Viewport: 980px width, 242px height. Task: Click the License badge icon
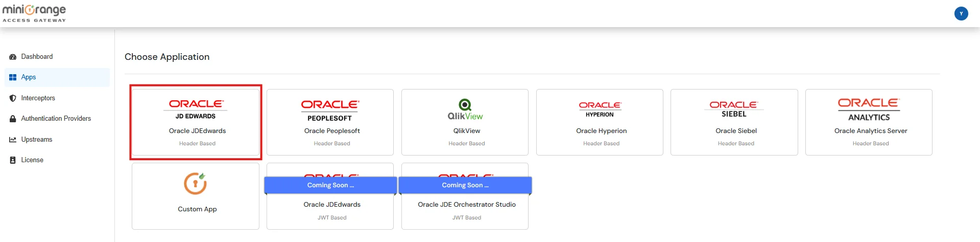click(x=13, y=160)
